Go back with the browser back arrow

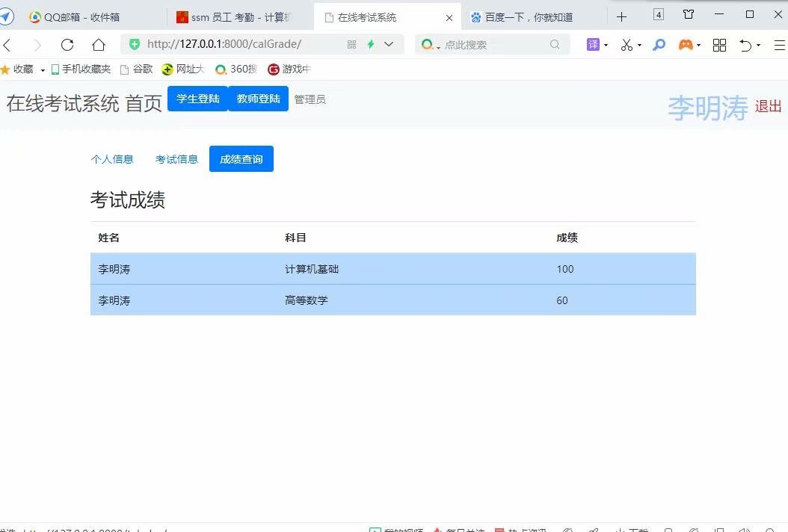point(7,46)
